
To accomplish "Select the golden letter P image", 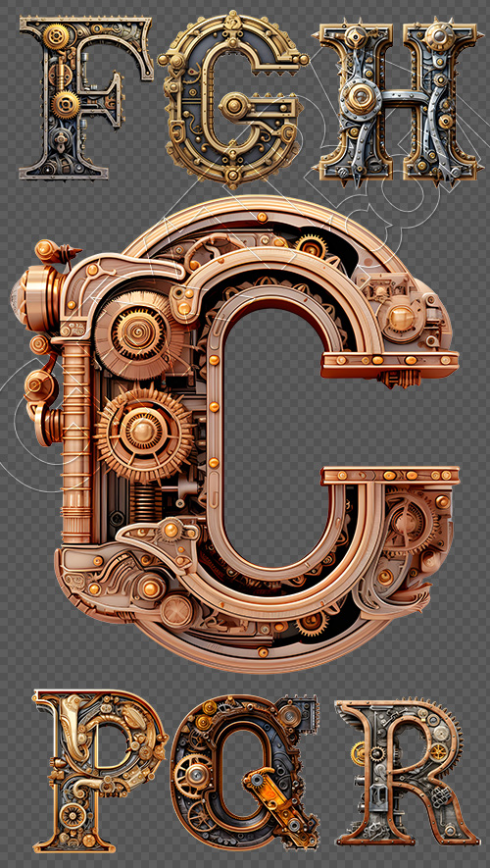I will [100, 771].
